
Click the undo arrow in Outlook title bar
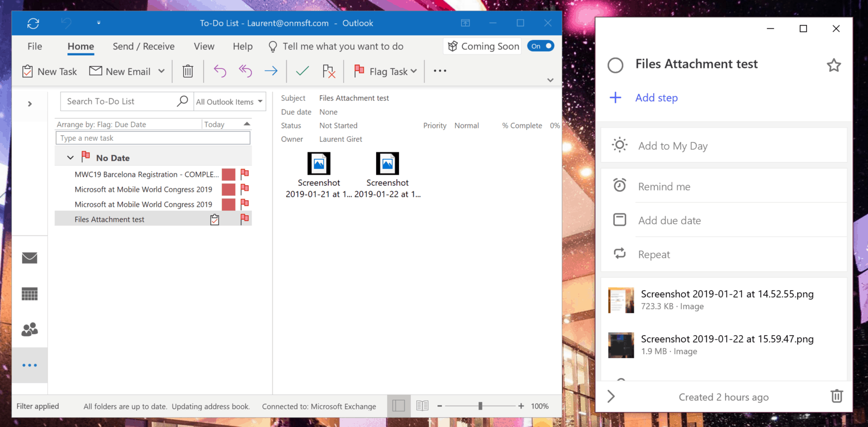[x=66, y=23]
